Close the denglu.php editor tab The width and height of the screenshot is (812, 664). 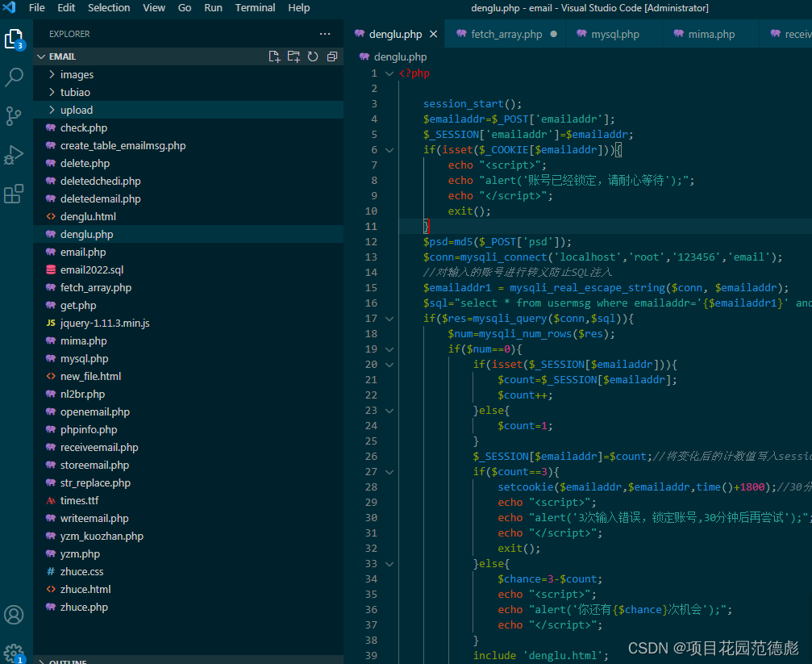434,34
